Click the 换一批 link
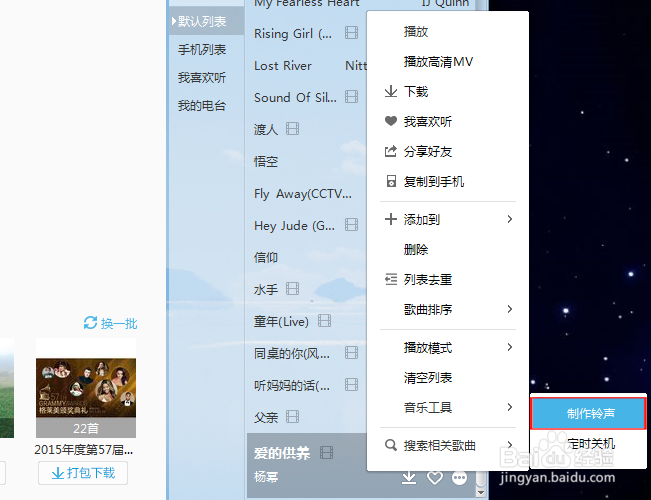The width and height of the screenshot is (651, 500). (x=119, y=323)
